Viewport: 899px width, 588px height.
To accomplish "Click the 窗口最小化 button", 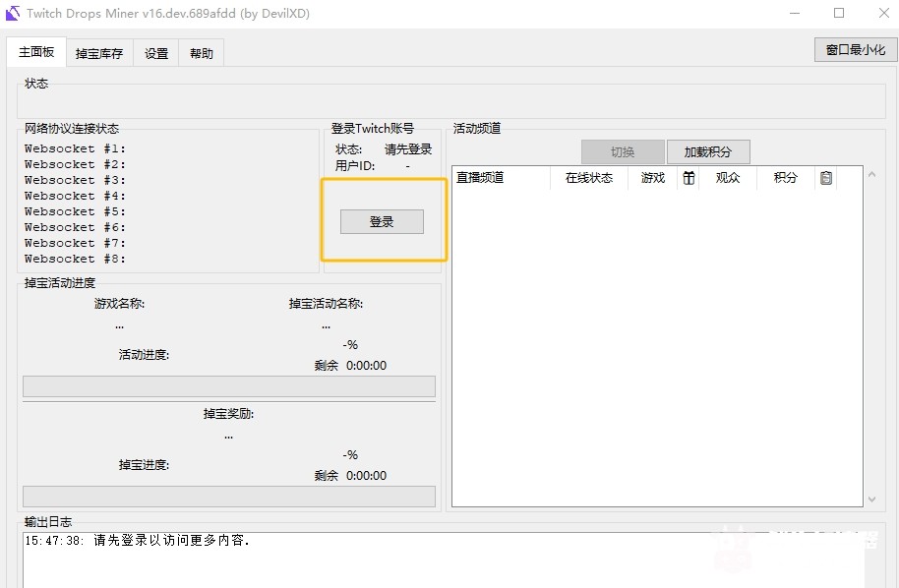I will pos(856,50).
